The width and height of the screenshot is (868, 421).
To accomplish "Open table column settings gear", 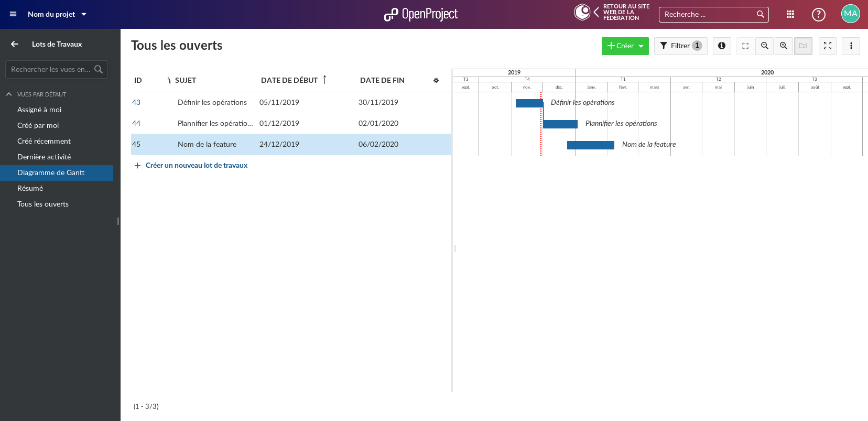I will 436,80.
